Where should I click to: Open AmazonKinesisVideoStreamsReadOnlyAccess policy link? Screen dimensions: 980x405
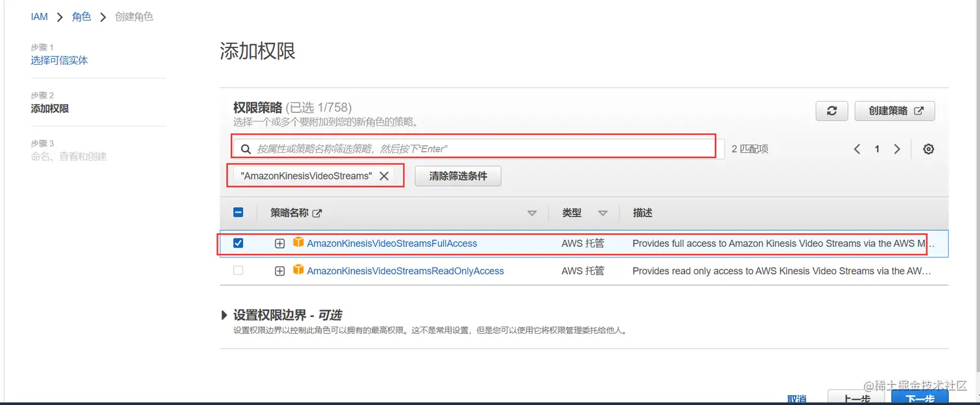coord(405,271)
